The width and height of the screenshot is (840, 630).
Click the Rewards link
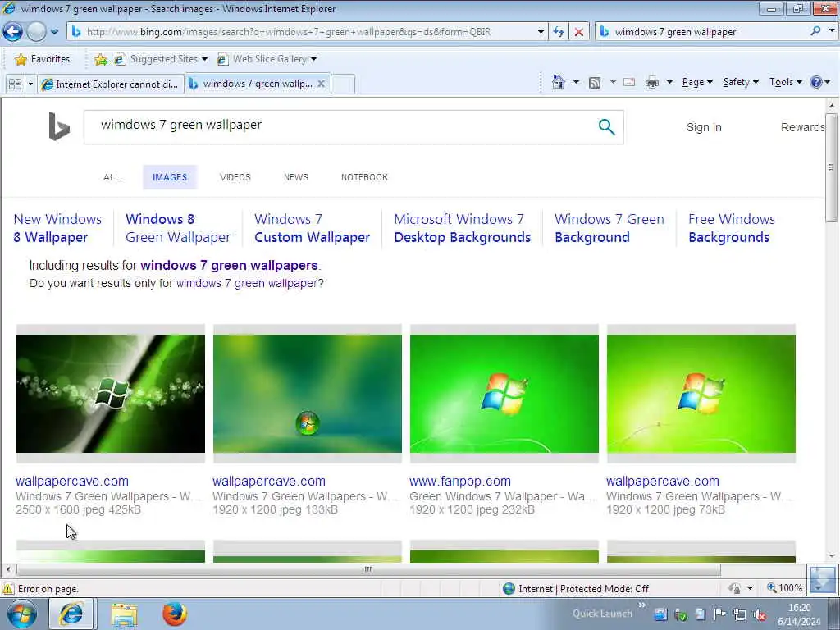(802, 127)
